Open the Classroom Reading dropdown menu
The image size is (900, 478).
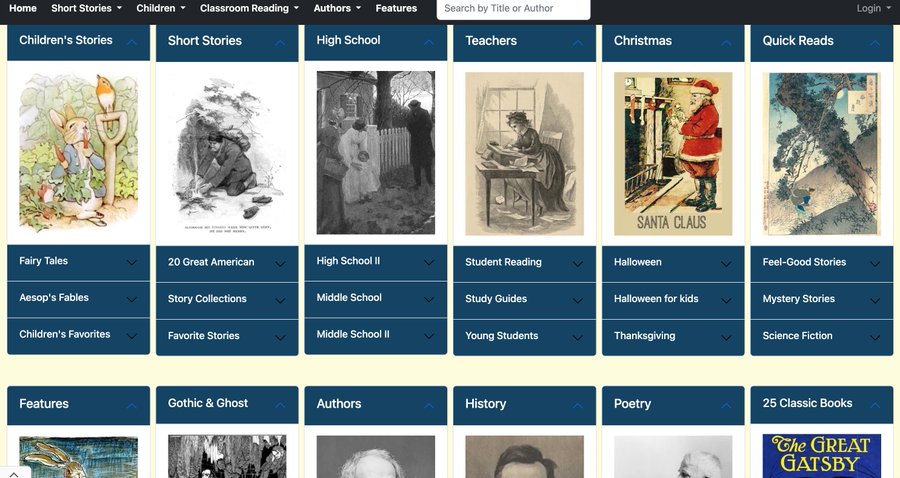click(249, 8)
